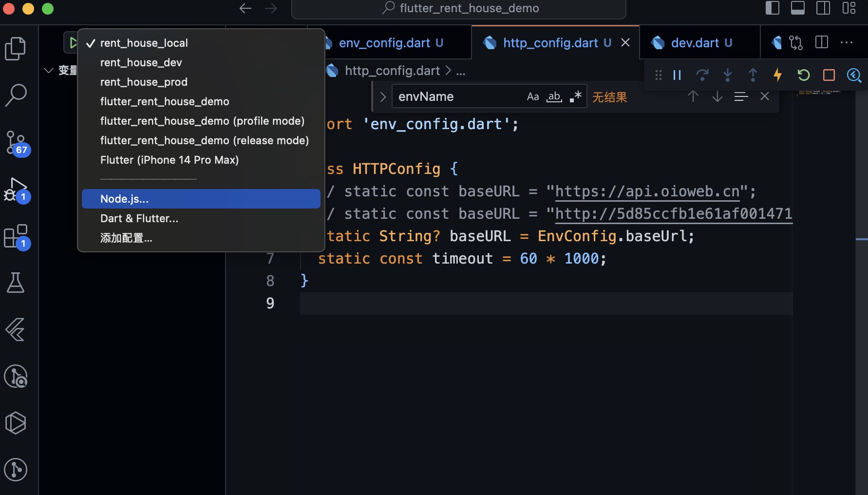Open the run-and-search circular activity icon
The height and width of the screenshot is (495, 868).
(x=16, y=377)
